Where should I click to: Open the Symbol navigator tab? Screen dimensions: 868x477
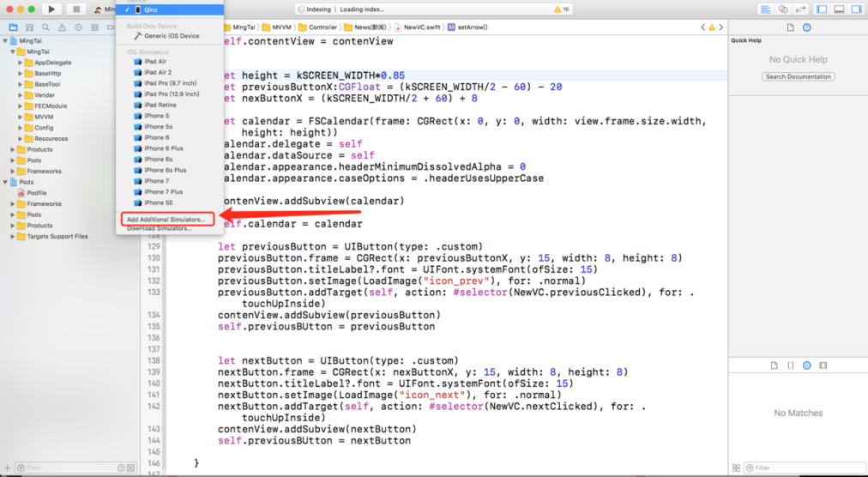(29, 27)
